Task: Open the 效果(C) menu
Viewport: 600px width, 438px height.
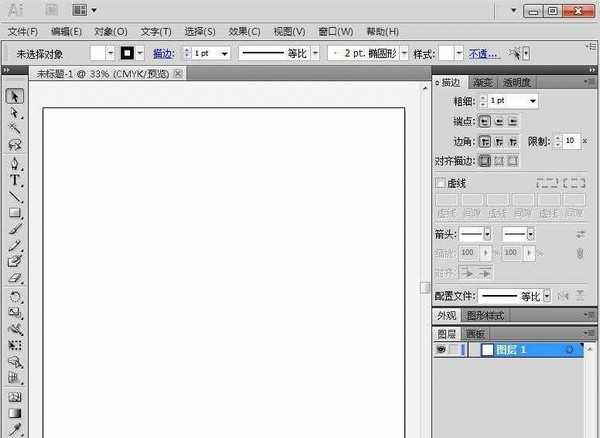Action: click(244, 32)
